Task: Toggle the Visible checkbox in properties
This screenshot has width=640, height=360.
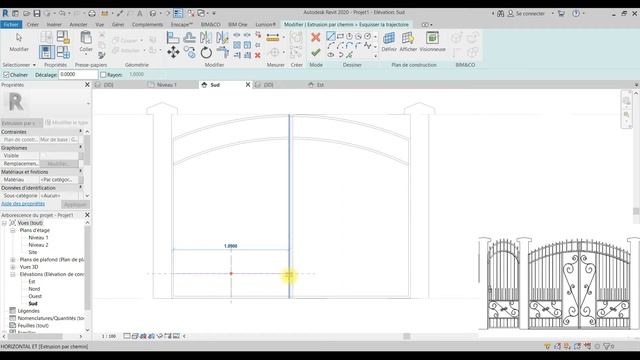Action: 43,156
